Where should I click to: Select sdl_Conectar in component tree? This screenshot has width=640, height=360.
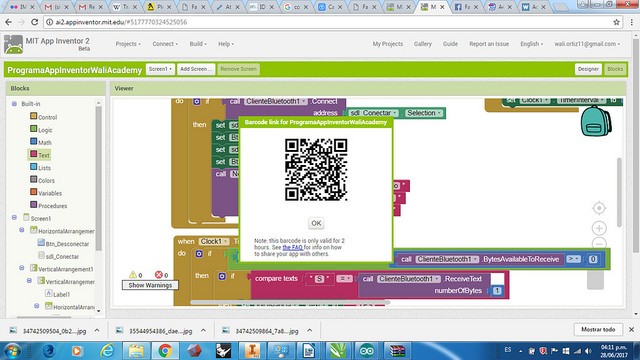58,256
